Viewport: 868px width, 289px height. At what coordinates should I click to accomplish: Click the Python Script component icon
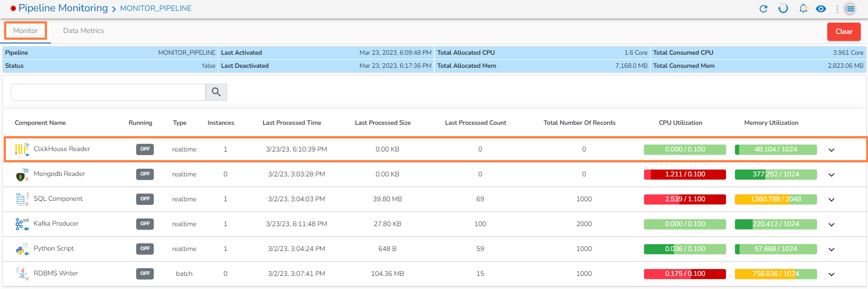tap(22, 249)
